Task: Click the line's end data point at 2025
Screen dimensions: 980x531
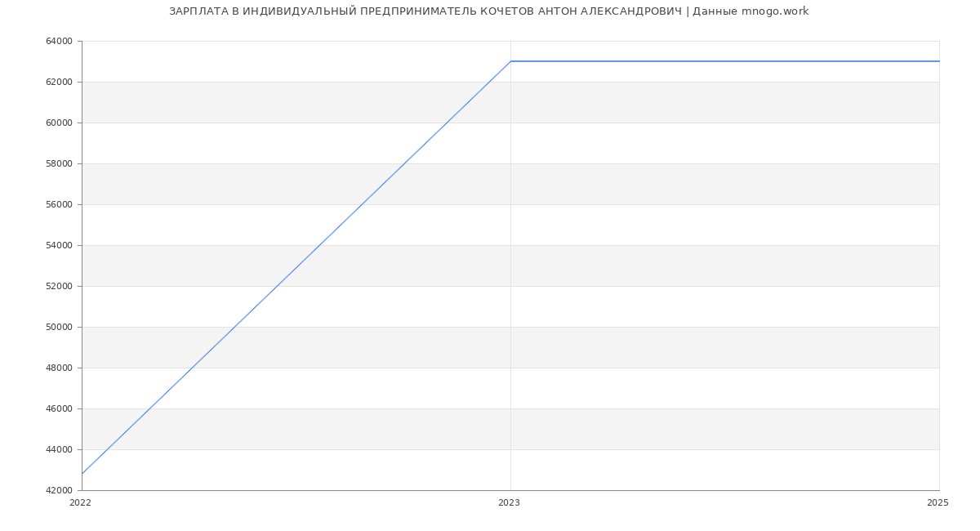Action: point(939,61)
